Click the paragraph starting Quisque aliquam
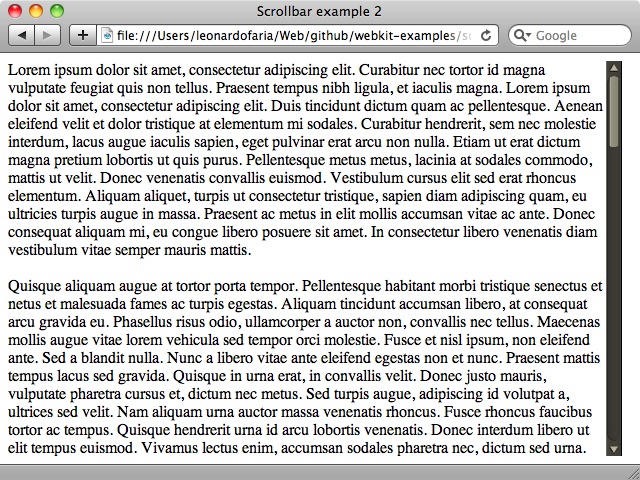The width and height of the screenshot is (640, 480). (x=305, y=367)
